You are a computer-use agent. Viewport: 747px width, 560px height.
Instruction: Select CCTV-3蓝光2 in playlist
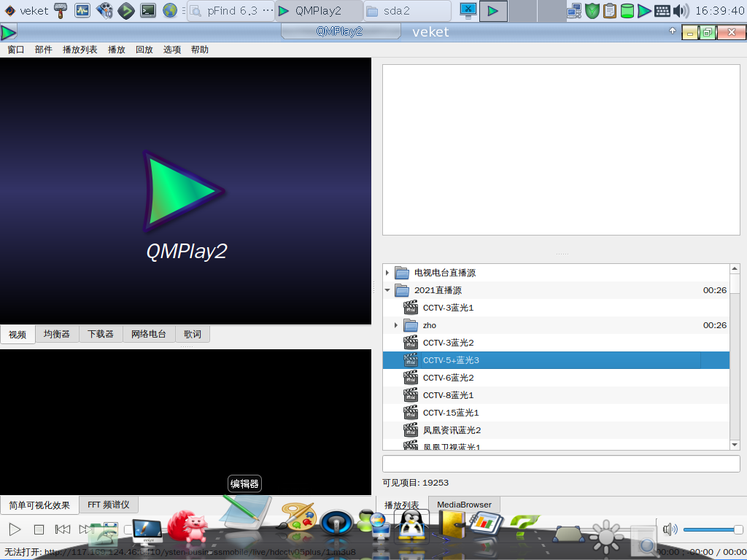(x=556, y=343)
